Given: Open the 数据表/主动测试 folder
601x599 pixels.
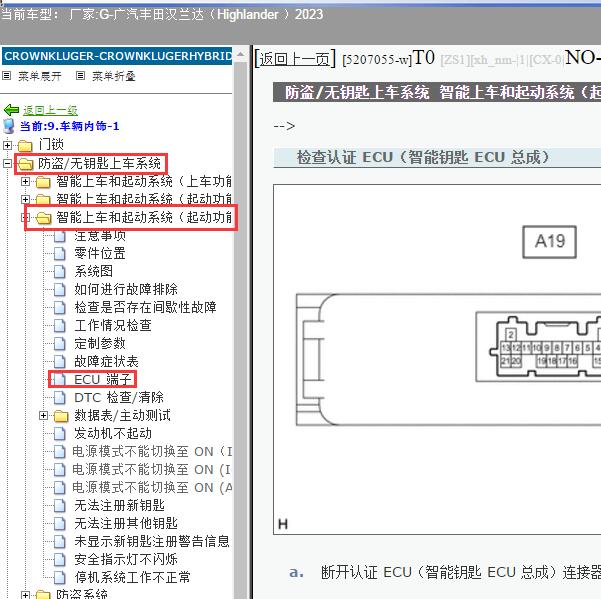Looking at the screenshot, I should click(x=122, y=415).
